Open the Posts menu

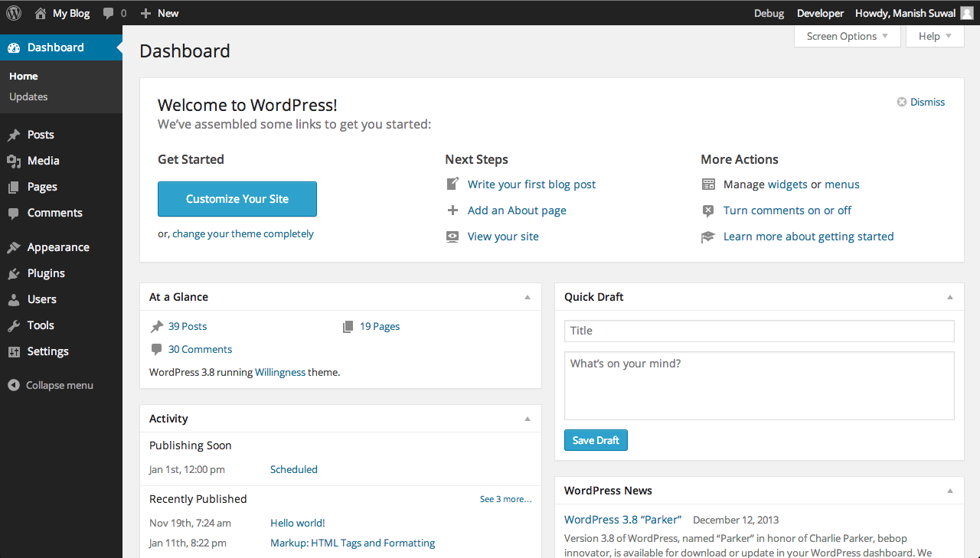click(x=61, y=135)
